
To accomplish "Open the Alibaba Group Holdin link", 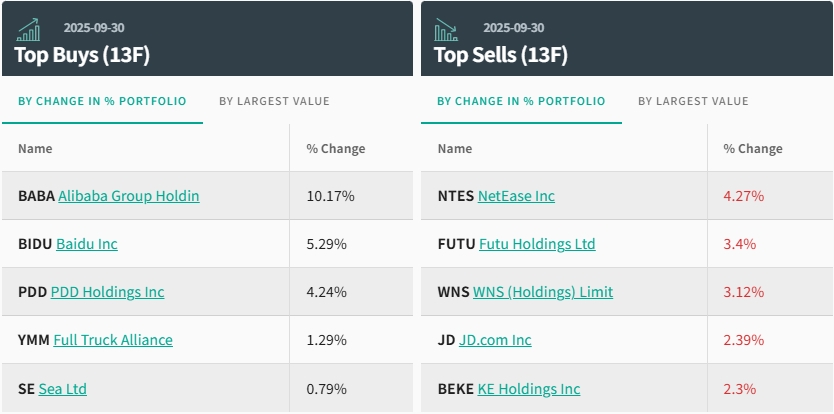I will coord(129,196).
